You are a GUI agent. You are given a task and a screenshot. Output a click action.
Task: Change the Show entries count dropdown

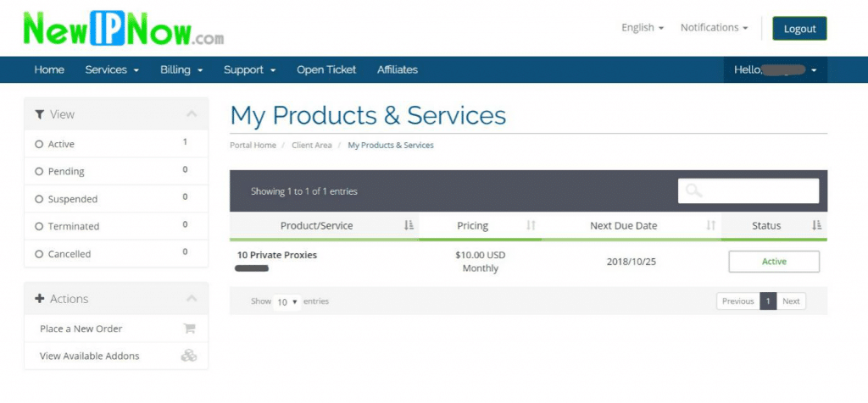click(287, 302)
